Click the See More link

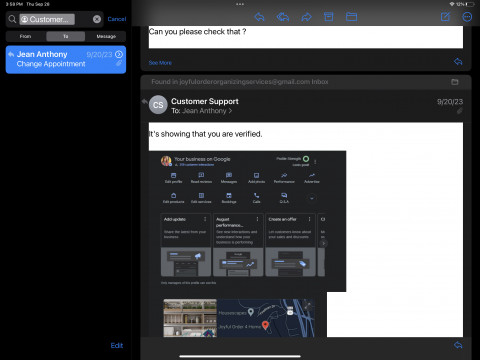pos(160,63)
